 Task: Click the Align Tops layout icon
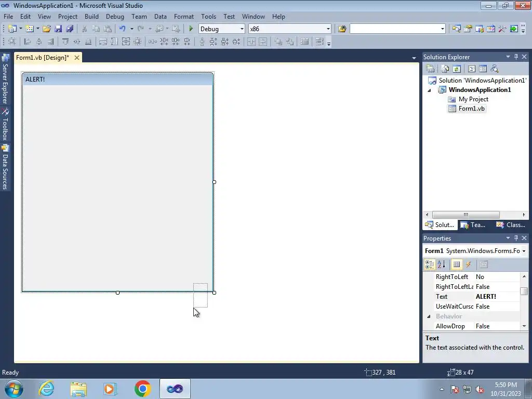pyautogui.click(x=65, y=42)
